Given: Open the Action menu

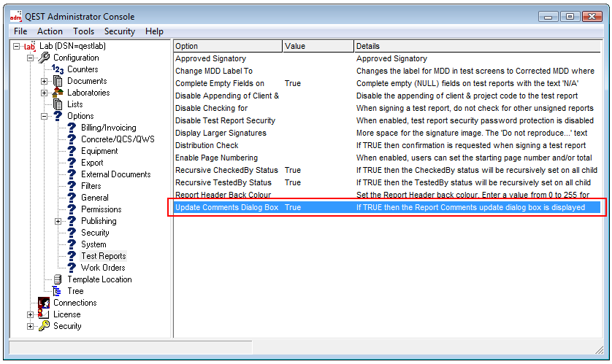Looking at the screenshot, I should click(x=50, y=31).
